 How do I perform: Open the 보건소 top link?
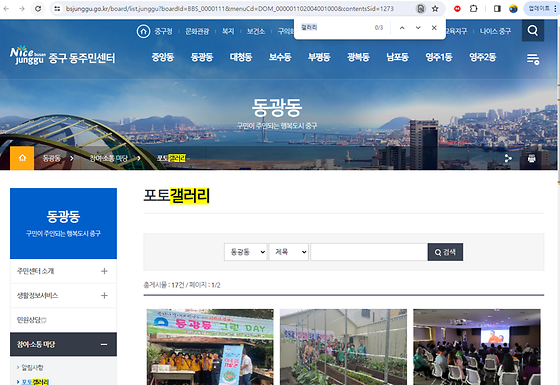point(256,31)
